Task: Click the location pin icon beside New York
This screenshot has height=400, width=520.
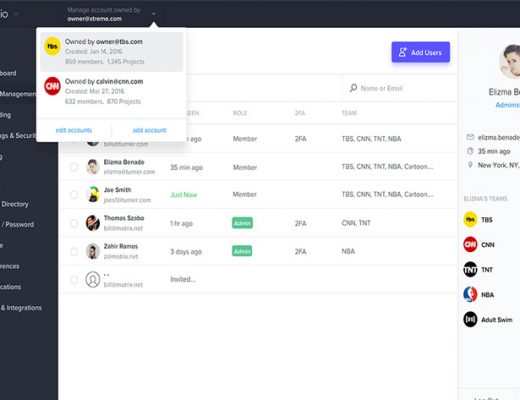Action: pyautogui.click(x=470, y=165)
